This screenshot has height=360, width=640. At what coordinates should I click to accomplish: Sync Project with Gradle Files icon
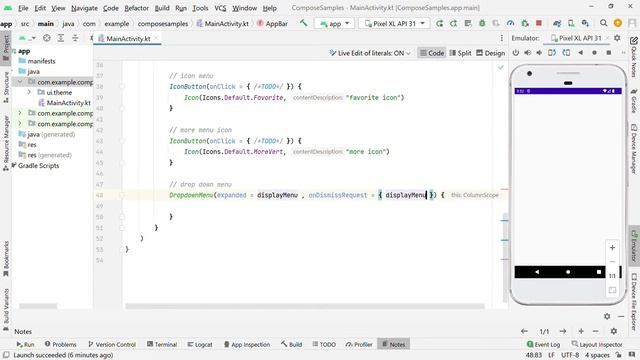click(557, 24)
